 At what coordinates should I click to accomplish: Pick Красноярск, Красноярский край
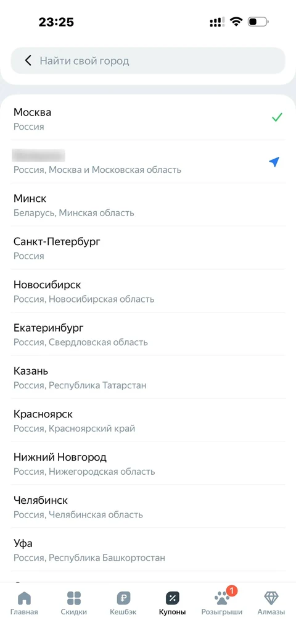tap(148, 420)
